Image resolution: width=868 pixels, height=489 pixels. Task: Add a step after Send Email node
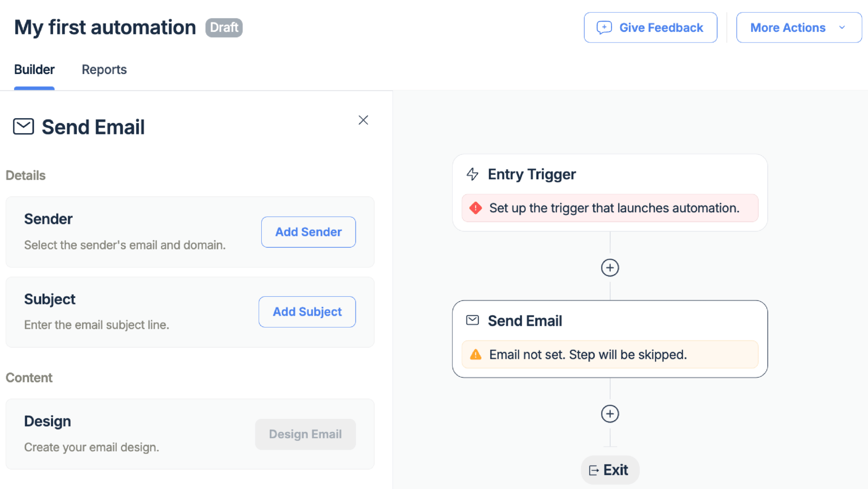610,414
